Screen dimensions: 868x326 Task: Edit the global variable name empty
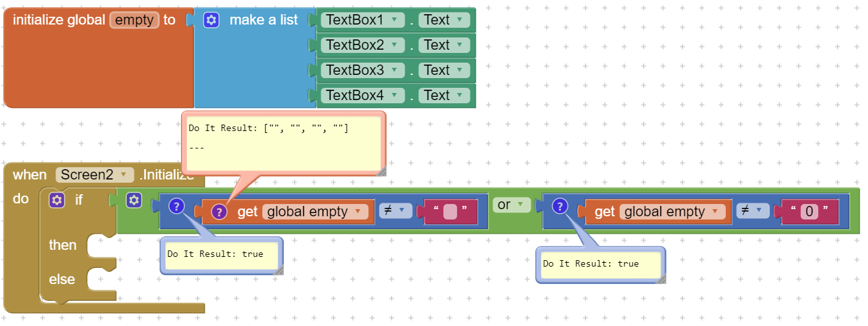pyautogui.click(x=134, y=20)
